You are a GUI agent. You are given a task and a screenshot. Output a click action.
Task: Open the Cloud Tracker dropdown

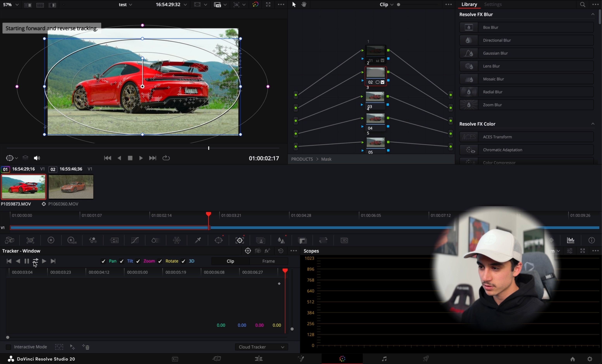click(x=261, y=347)
